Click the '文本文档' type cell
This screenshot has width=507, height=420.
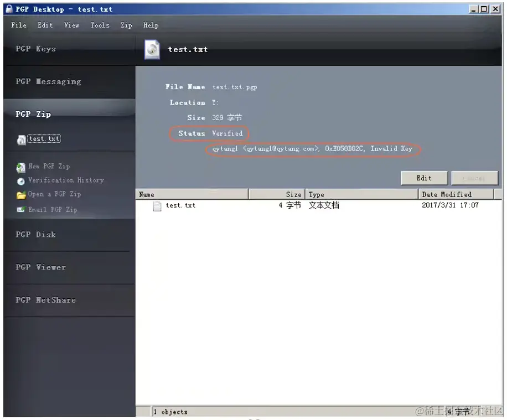click(x=324, y=205)
